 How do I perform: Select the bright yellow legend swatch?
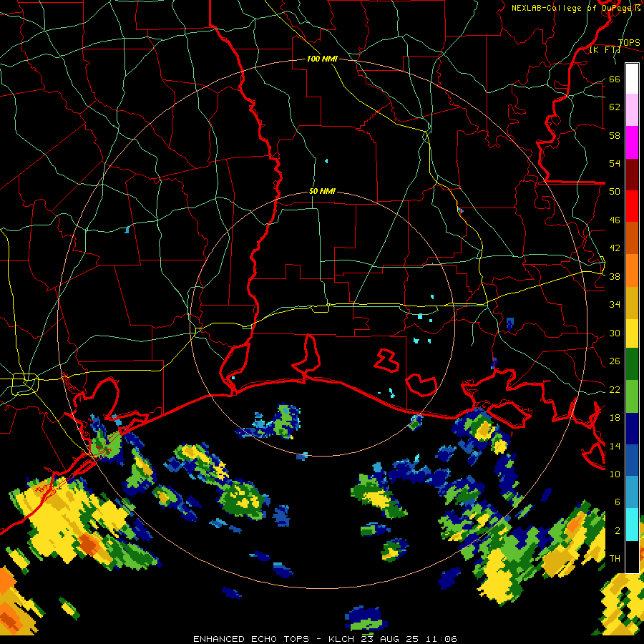pos(632,333)
